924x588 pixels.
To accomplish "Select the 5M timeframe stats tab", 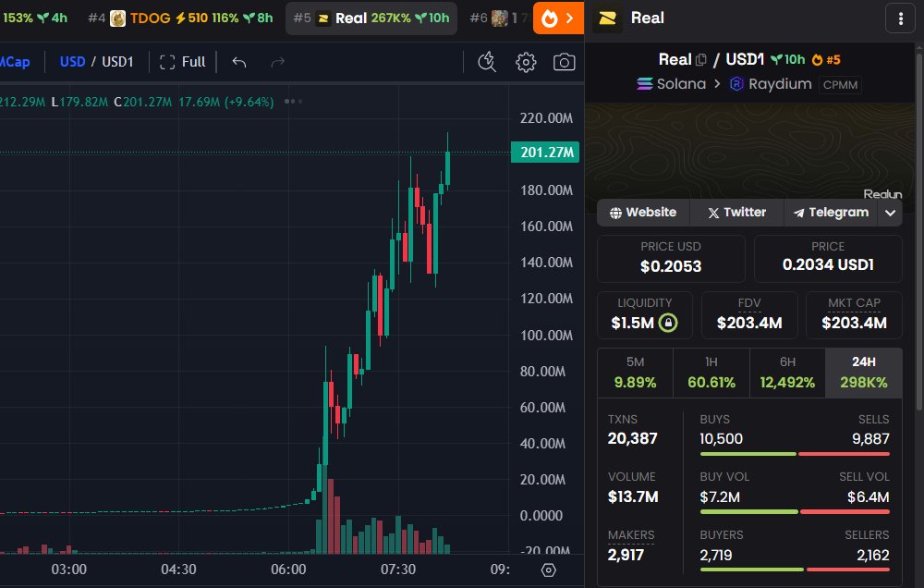I will [635, 373].
